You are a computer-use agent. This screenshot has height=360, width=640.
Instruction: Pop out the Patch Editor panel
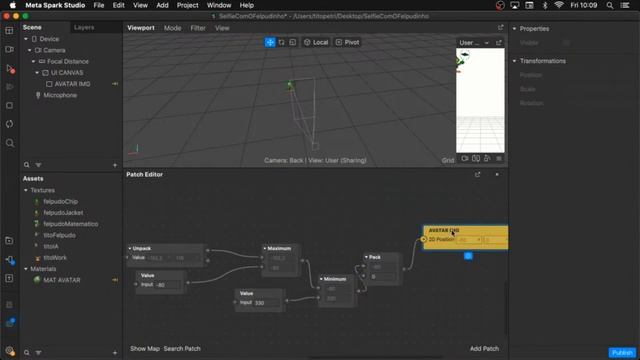coord(478,174)
